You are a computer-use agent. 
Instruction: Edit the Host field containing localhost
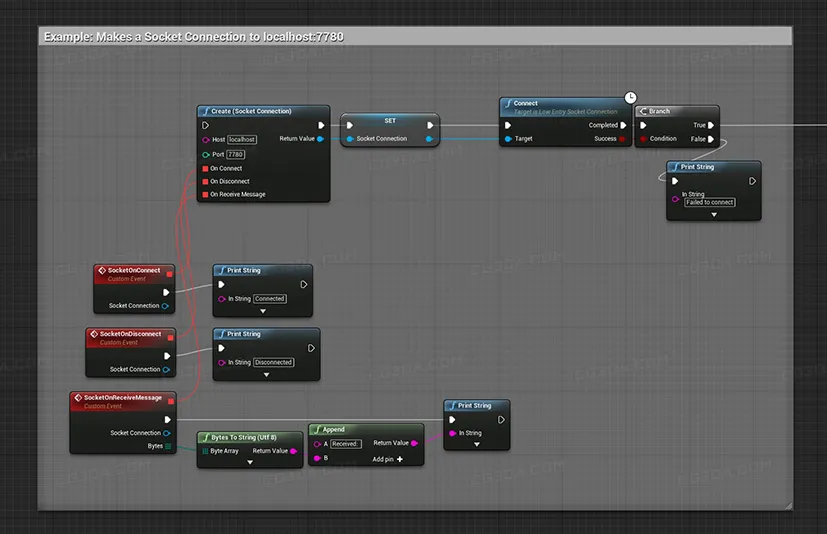click(x=243, y=140)
